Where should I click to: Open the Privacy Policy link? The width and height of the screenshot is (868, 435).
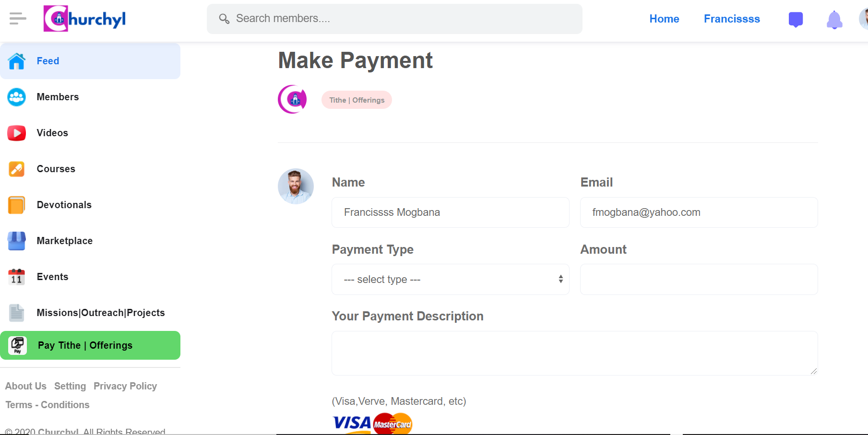tap(125, 386)
